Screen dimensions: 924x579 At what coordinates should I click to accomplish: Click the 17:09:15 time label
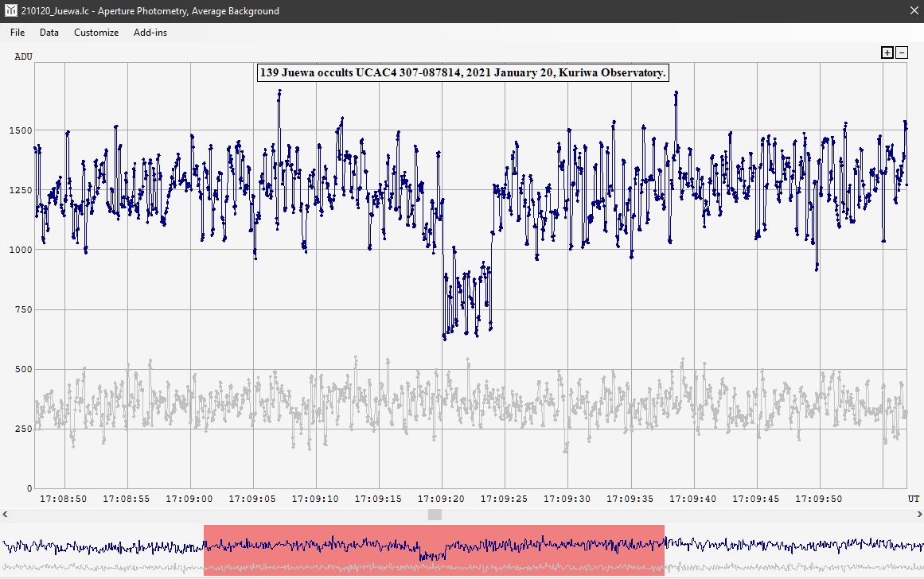pyautogui.click(x=378, y=499)
